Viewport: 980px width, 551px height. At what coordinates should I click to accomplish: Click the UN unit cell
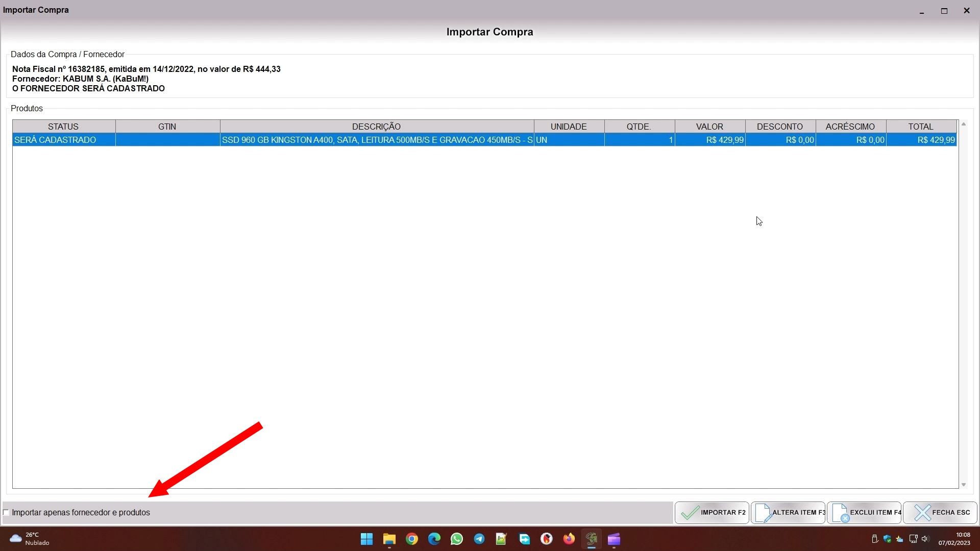(x=569, y=140)
